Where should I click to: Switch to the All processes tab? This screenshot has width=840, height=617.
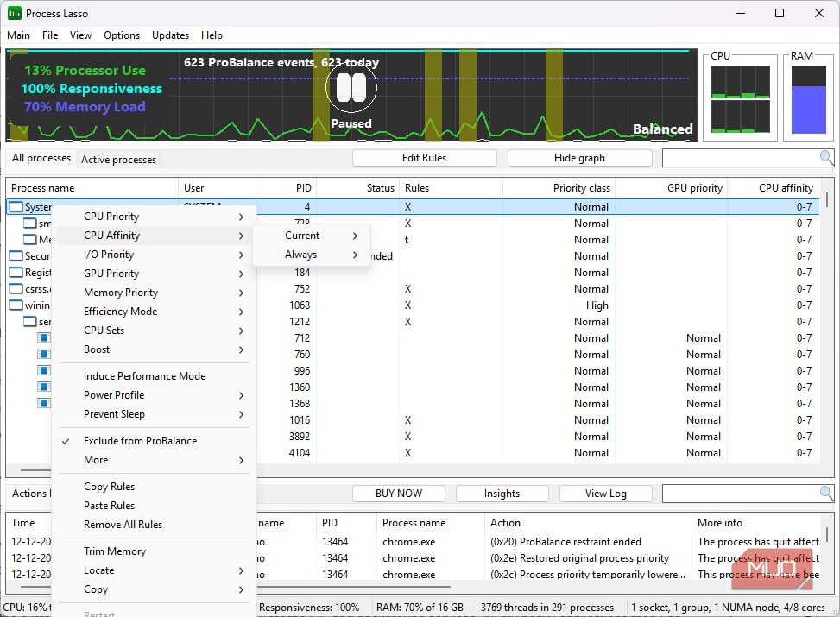click(x=41, y=158)
